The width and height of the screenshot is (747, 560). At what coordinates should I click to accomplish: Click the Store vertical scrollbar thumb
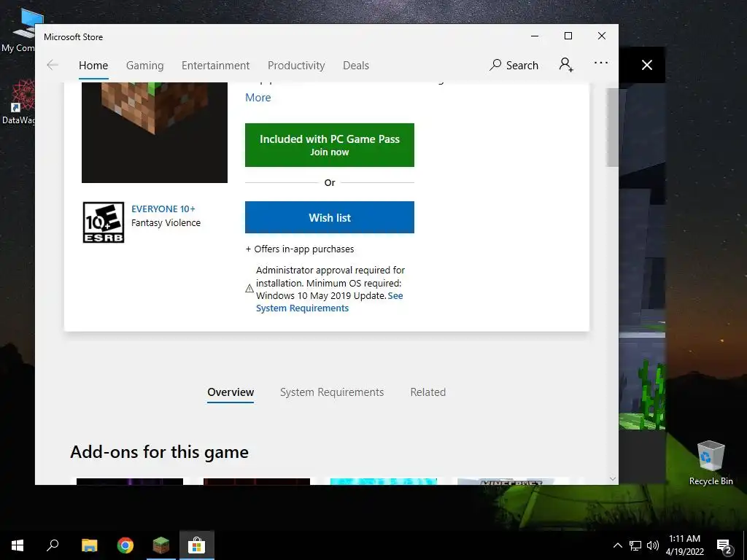pos(612,127)
